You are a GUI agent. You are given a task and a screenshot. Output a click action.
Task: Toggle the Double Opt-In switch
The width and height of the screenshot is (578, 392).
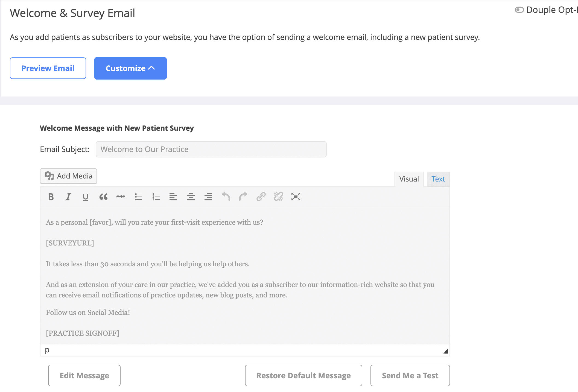click(519, 10)
